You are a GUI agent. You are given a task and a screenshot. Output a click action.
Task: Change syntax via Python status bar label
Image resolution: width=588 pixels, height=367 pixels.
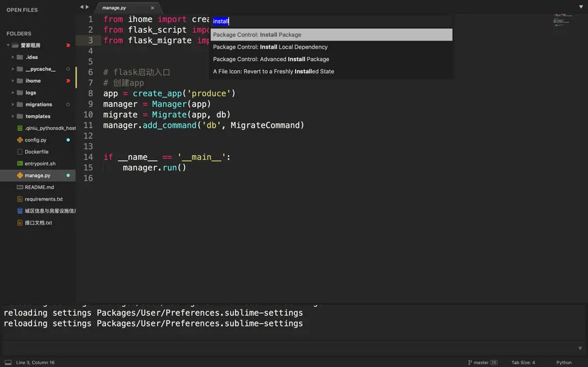[x=563, y=363]
